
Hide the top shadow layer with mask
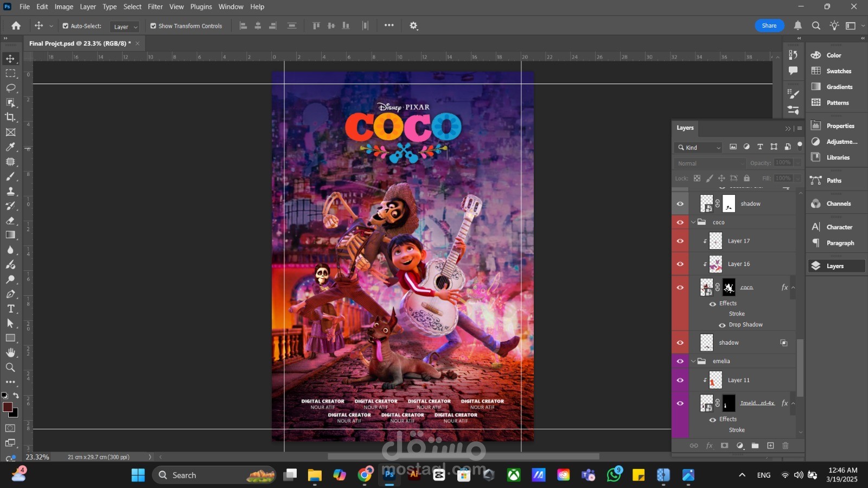tap(680, 204)
